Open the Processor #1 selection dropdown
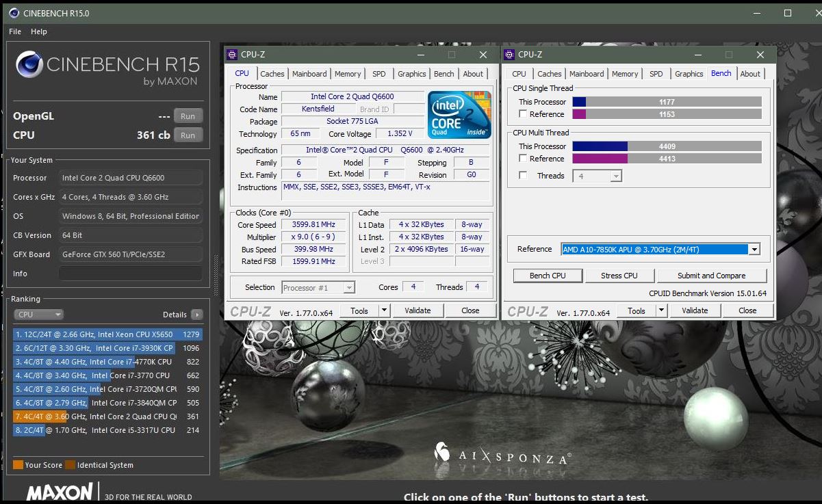Viewport: 822px width, 504px height. coord(318,288)
